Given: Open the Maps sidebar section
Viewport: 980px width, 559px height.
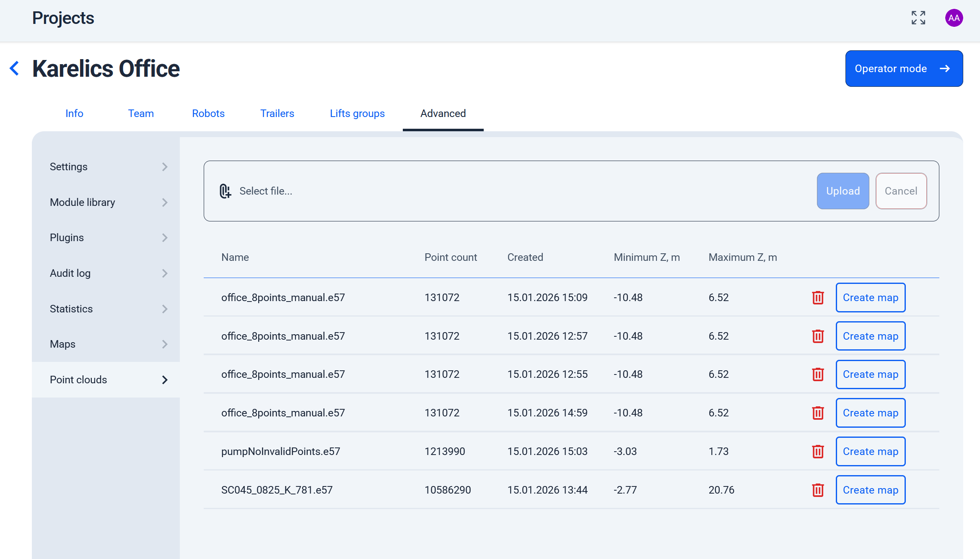Looking at the screenshot, I should point(106,344).
